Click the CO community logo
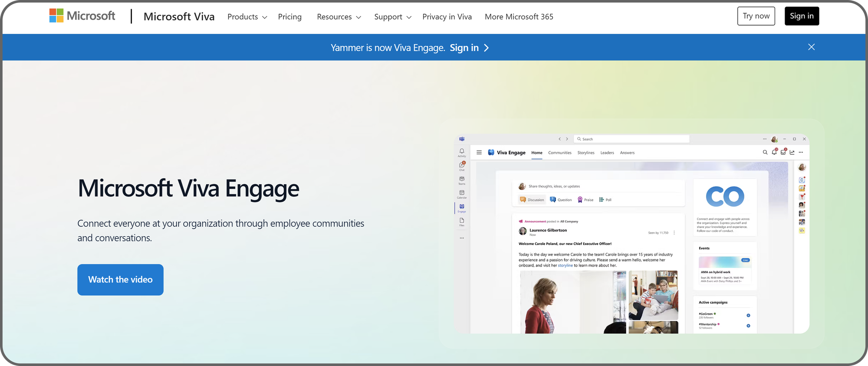868x366 pixels. [725, 197]
